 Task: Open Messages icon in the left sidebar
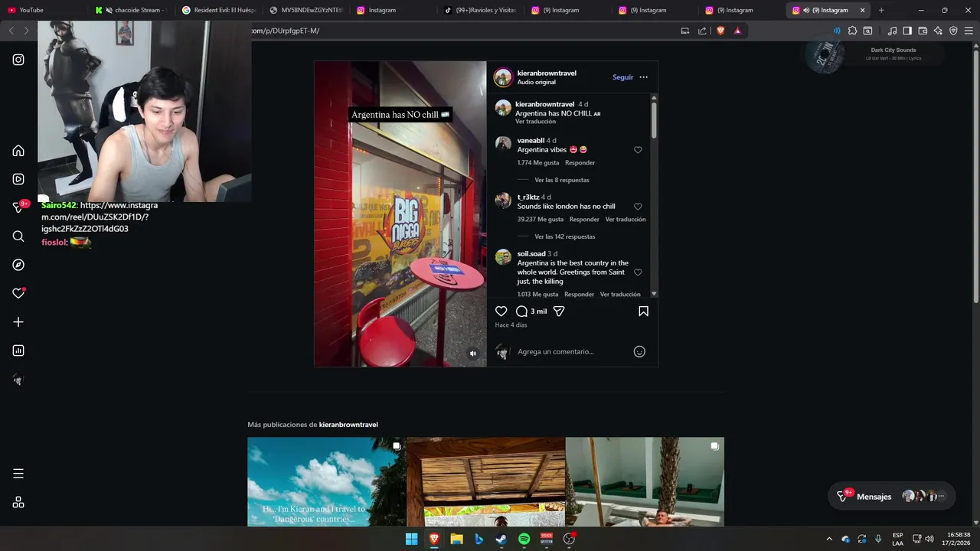[x=18, y=207]
